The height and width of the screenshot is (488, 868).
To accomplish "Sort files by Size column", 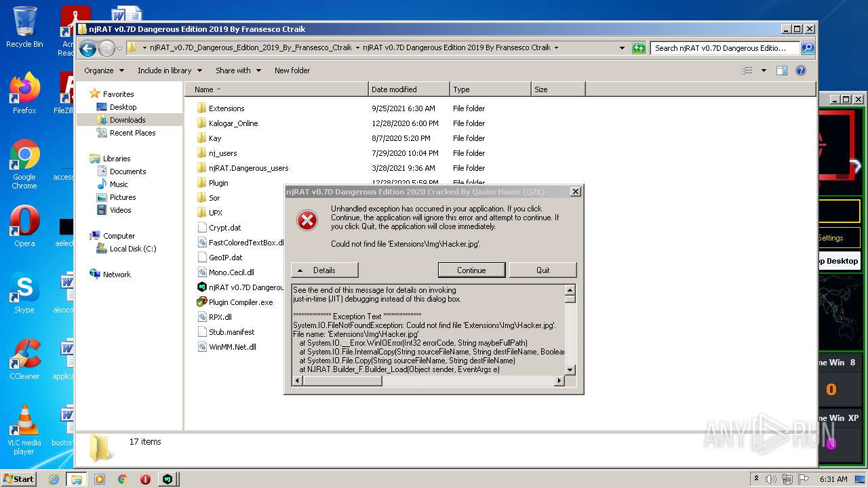I will pos(558,89).
